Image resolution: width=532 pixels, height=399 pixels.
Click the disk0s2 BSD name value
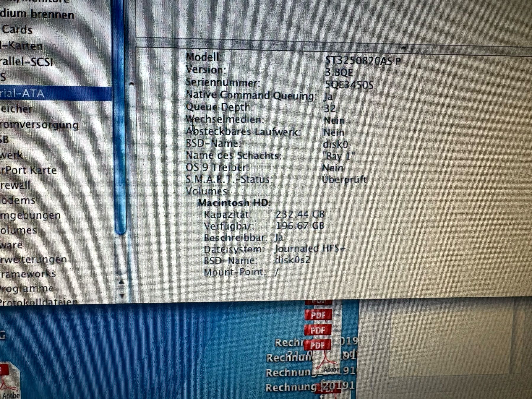(292, 260)
